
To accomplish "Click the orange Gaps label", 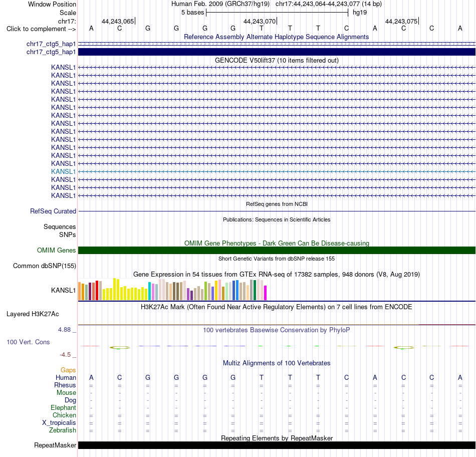I will pyautogui.click(x=68, y=370).
